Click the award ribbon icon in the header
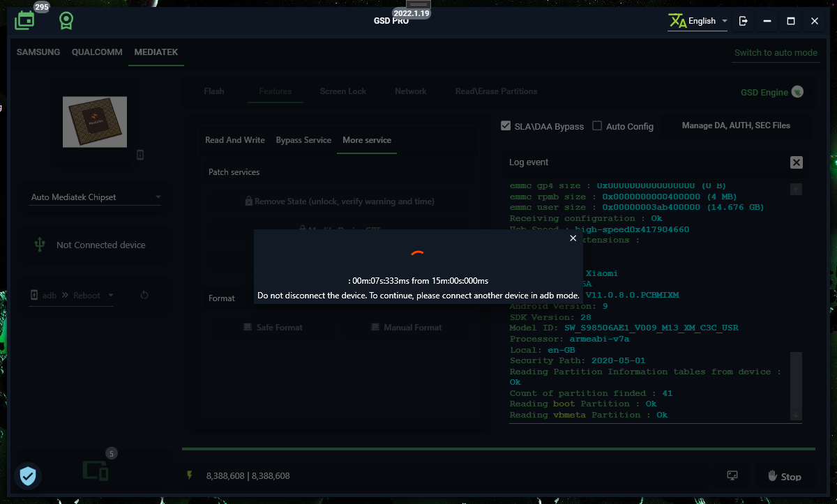837x504 pixels. coord(66,21)
